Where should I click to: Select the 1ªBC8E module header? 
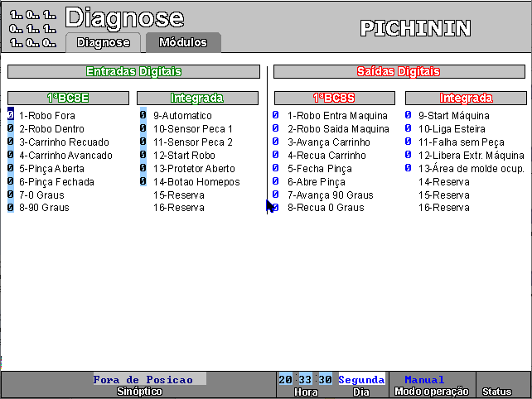click(67, 98)
